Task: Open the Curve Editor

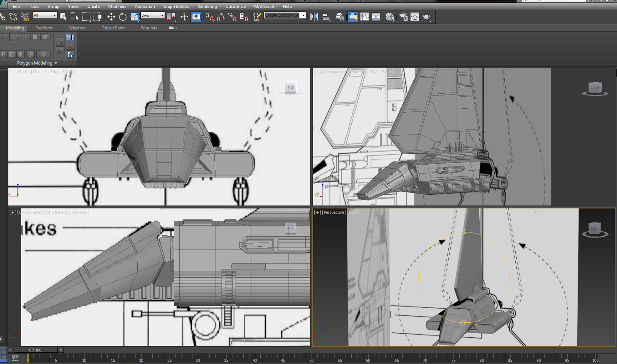Action: (x=364, y=17)
